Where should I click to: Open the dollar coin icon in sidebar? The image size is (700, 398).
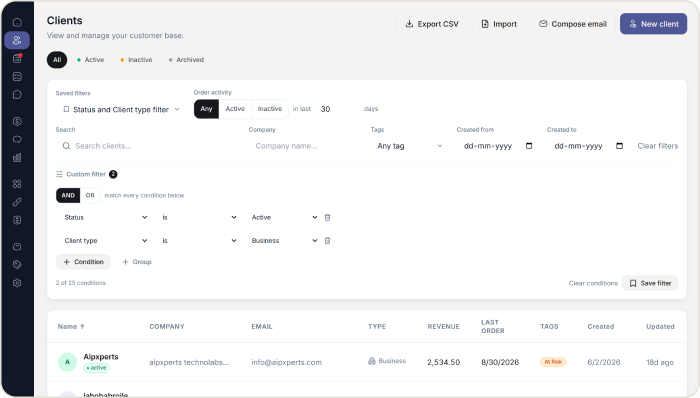tap(17, 121)
